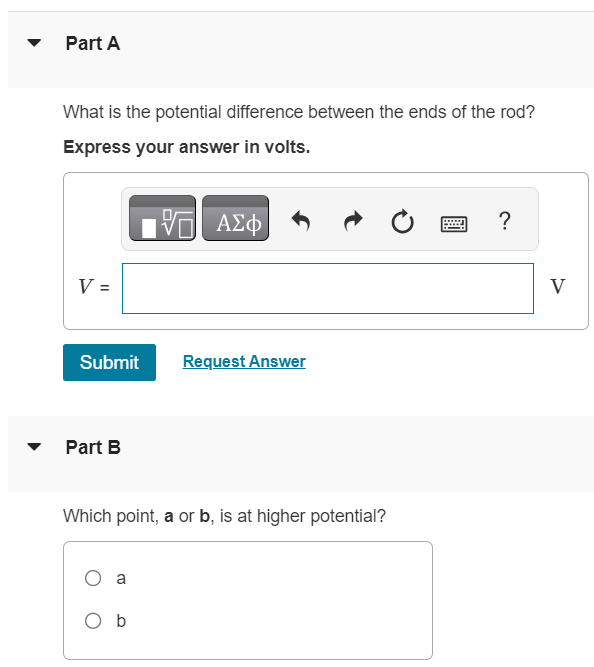Focus the V = answer input field
The height and width of the screenshot is (667, 594).
coord(328,288)
